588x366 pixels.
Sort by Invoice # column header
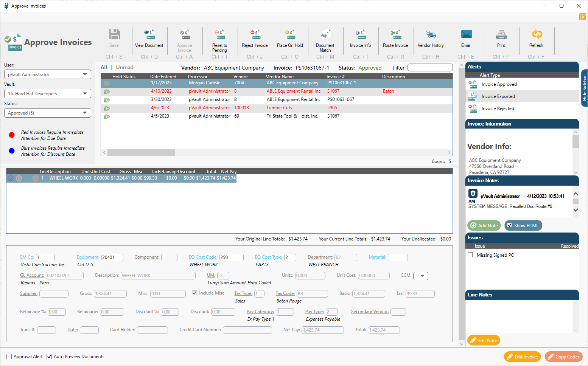(336, 77)
